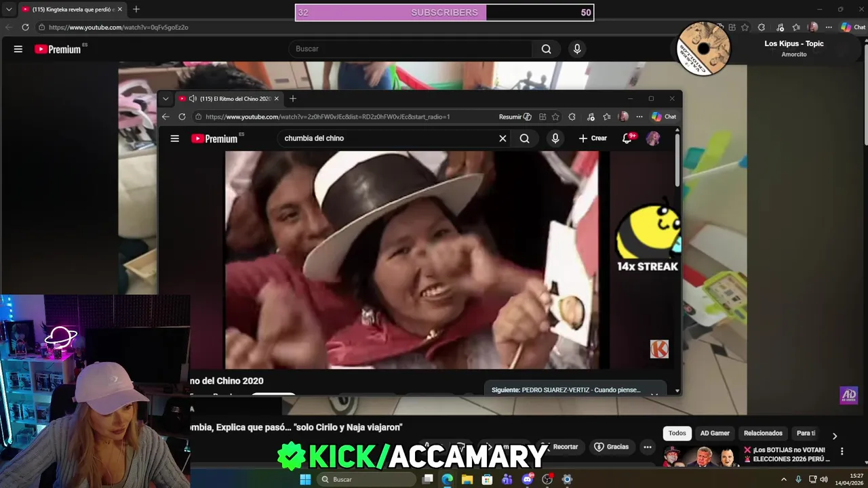Open File Explorer from the taskbar
This screenshot has height=488, width=868.
coord(467,479)
